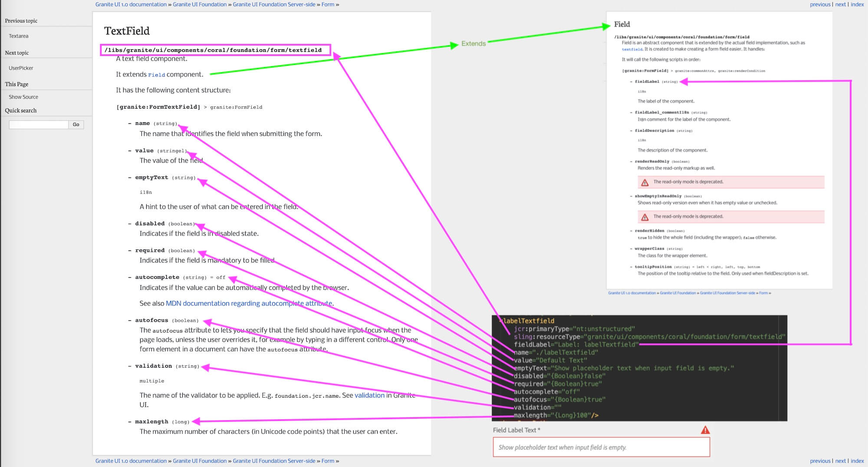The image size is (868, 467).
Task: Click the 'Field Label Text' form input field
Action: (601, 447)
